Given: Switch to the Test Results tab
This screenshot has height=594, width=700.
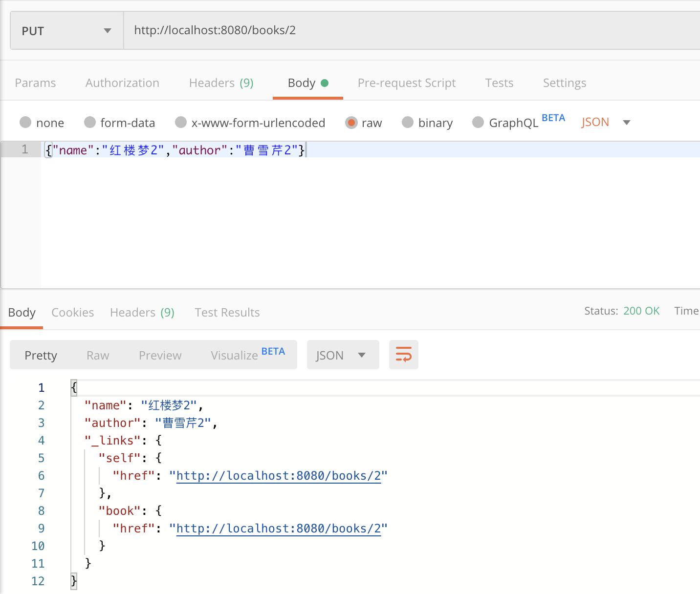Looking at the screenshot, I should (227, 312).
